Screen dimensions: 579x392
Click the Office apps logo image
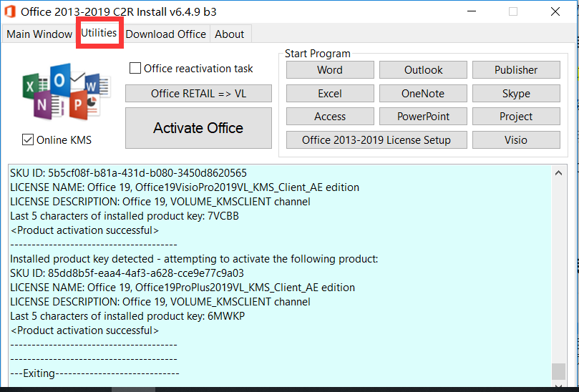pyautogui.click(x=67, y=92)
